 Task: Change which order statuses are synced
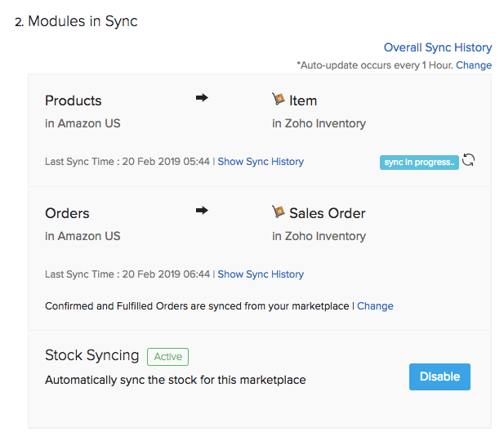click(x=375, y=306)
